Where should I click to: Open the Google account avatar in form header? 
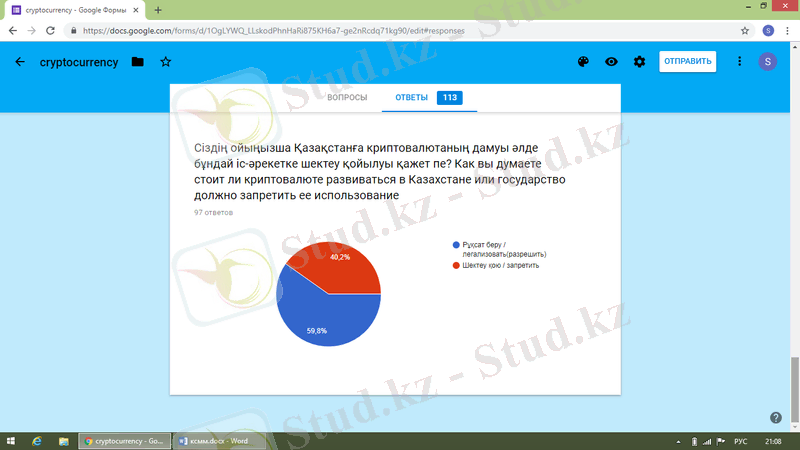click(x=767, y=62)
